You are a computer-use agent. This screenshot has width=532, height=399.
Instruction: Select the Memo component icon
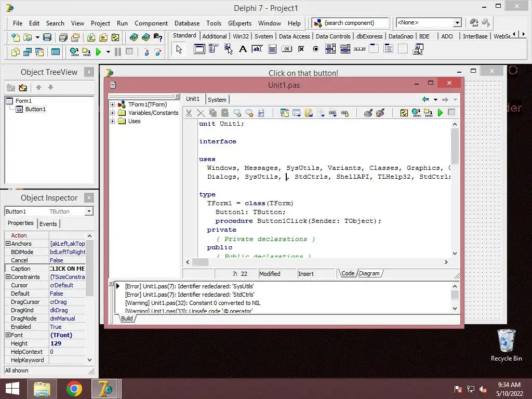point(272,49)
